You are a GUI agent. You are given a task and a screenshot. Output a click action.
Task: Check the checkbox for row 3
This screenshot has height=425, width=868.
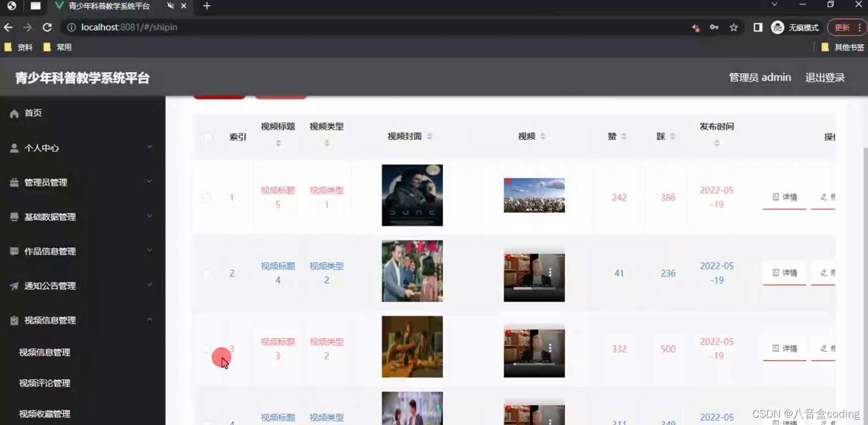point(207,349)
